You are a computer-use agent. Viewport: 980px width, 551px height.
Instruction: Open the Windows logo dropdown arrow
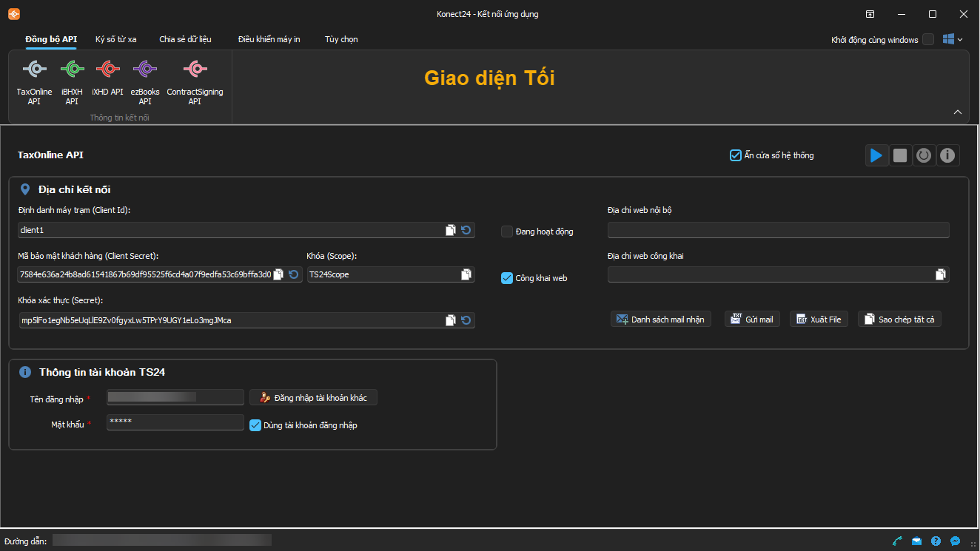click(960, 39)
